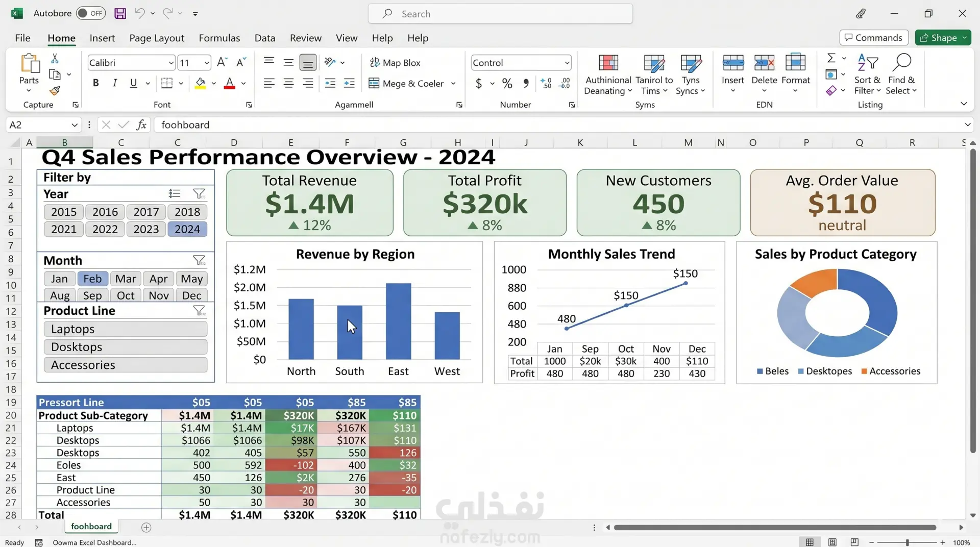This screenshot has height=547, width=980.
Task: Click the Delete cells button
Action: tap(764, 74)
